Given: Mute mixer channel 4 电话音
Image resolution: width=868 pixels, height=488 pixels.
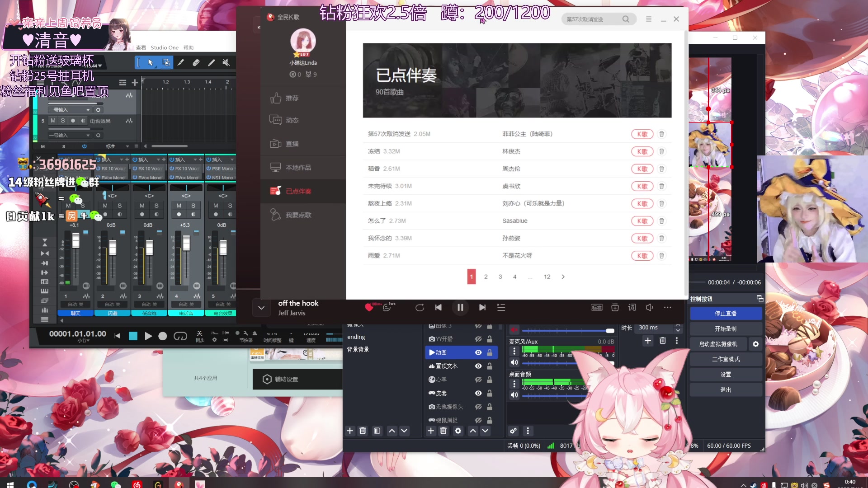Looking at the screenshot, I should tap(179, 206).
